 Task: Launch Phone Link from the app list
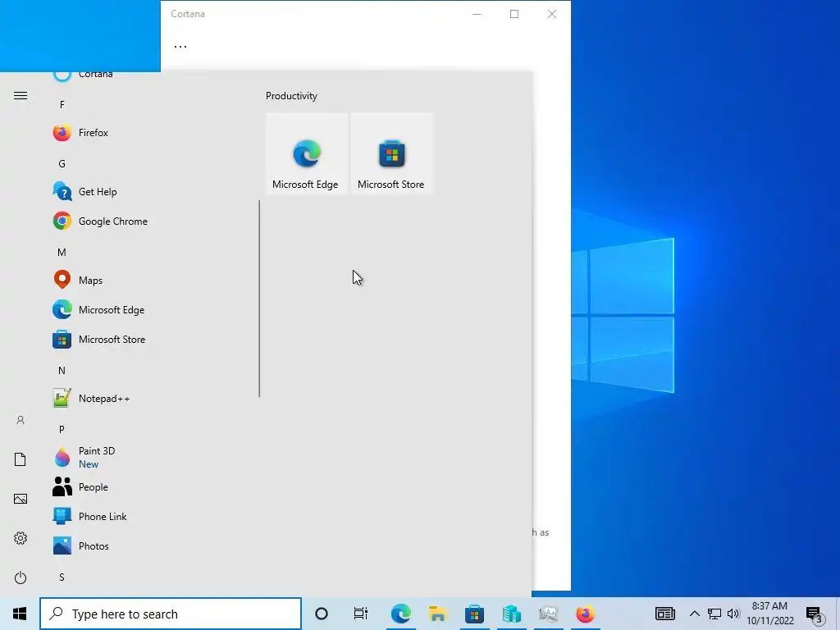click(x=144, y=516)
